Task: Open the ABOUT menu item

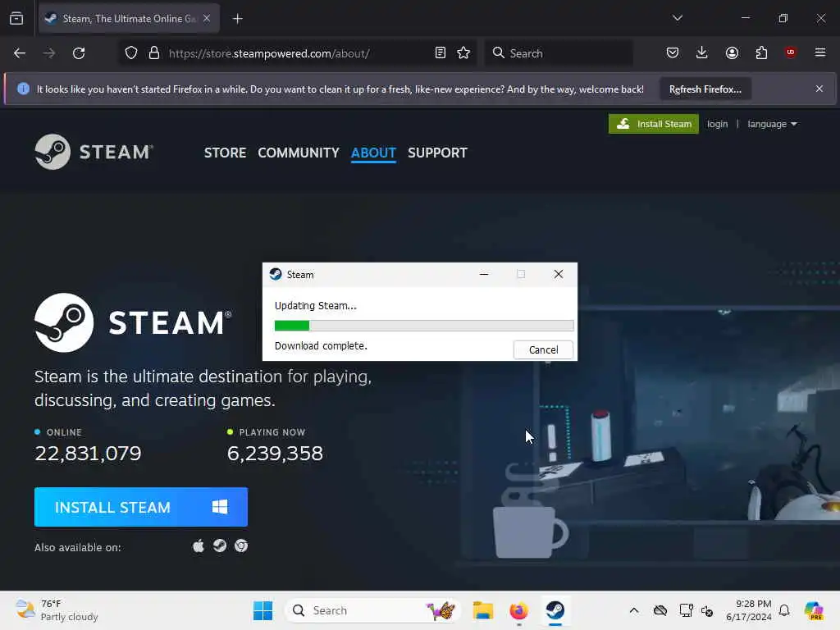Action: tap(373, 153)
